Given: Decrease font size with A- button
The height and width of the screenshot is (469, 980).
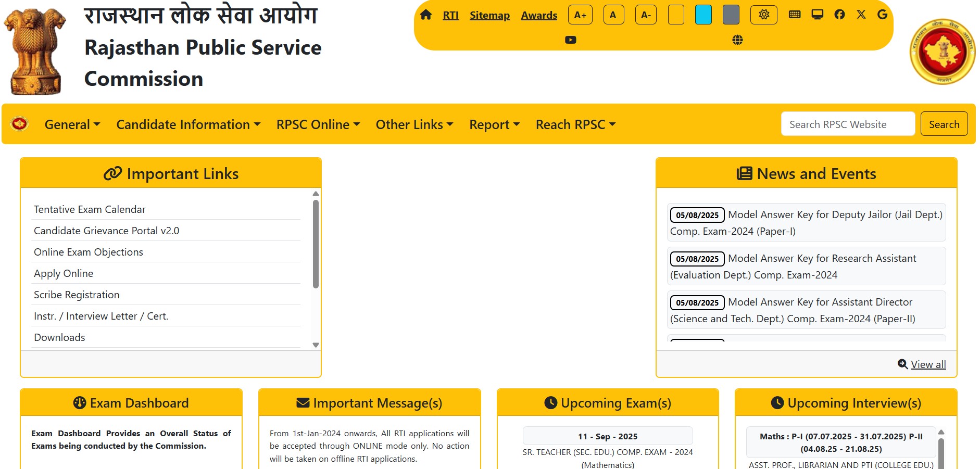Looking at the screenshot, I should [646, 15].
